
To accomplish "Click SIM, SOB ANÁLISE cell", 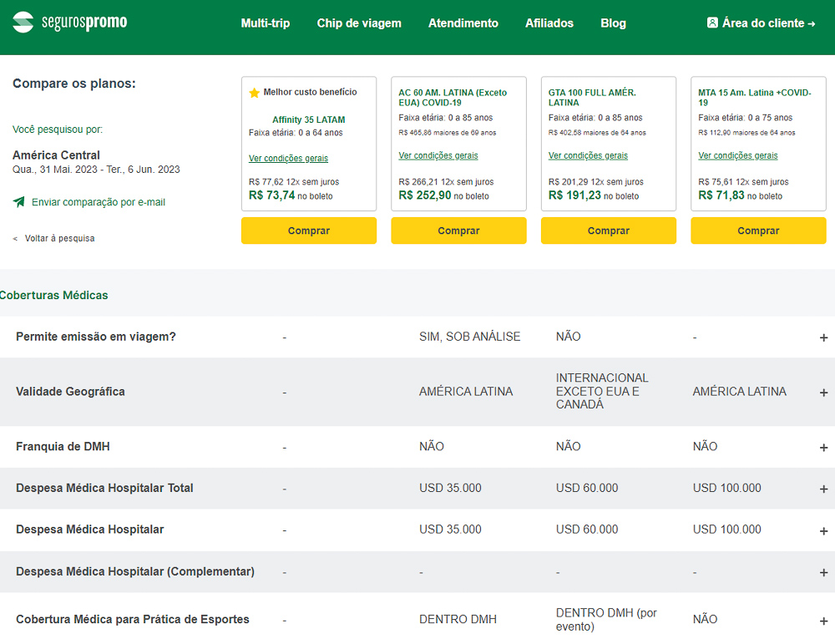I will (469, 337).
